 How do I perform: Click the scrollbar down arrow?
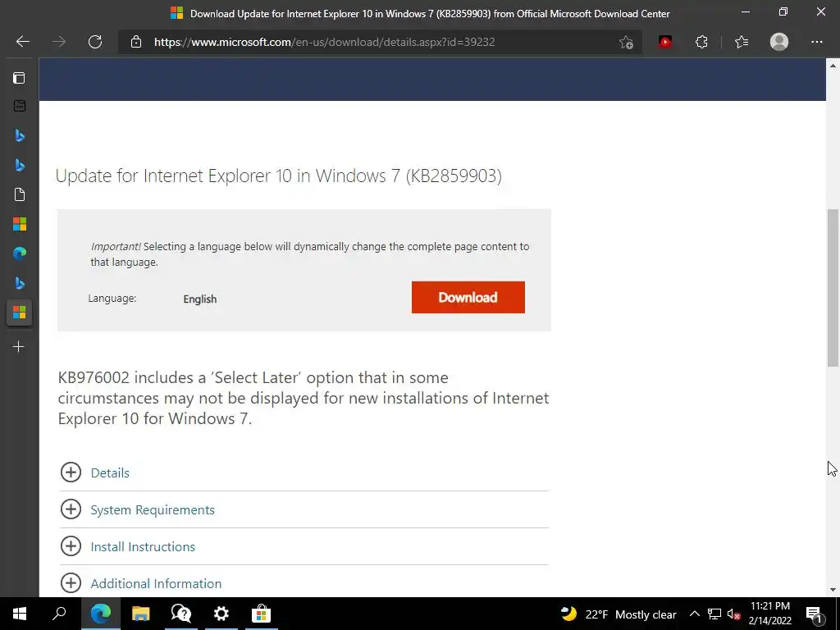coord(833,590)
